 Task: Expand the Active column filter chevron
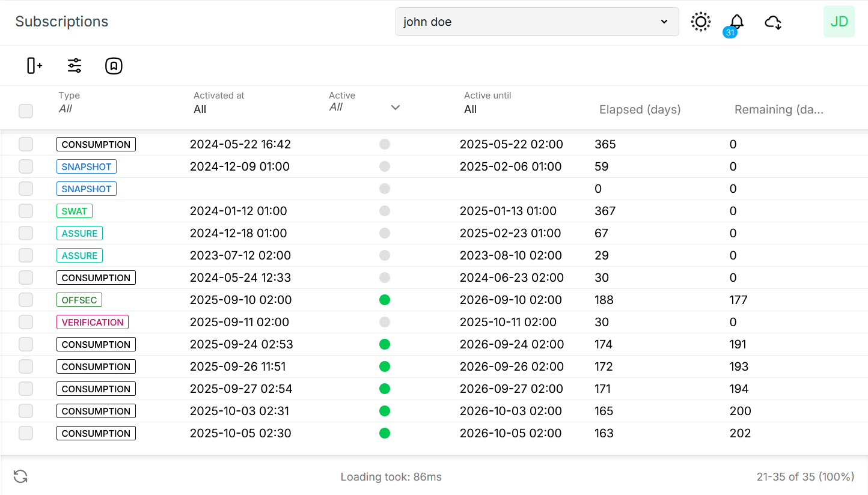pos(395,108)
